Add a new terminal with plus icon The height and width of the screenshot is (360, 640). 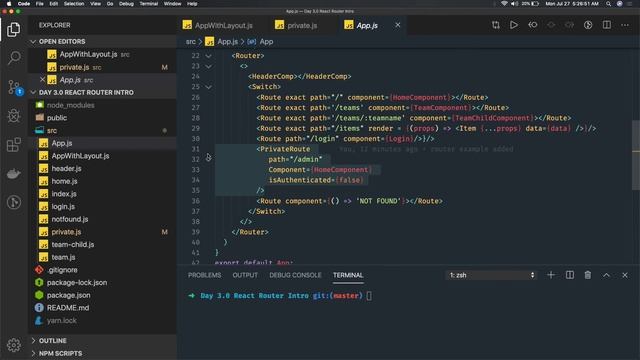551,275
